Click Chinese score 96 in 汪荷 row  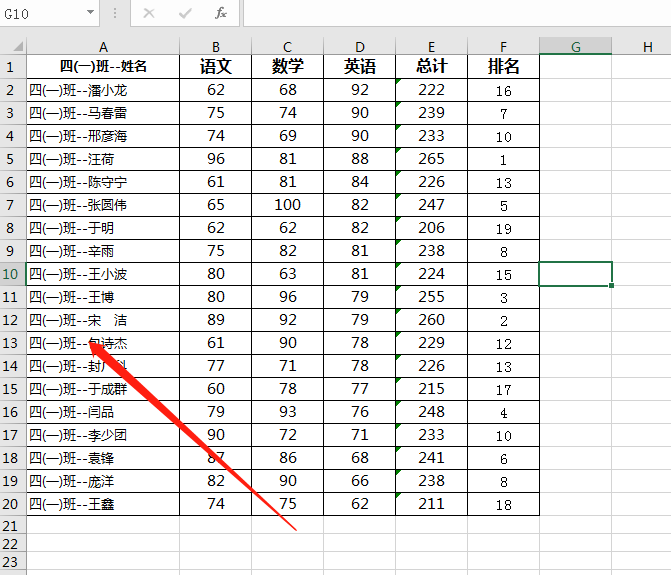[x=215, y=159]
